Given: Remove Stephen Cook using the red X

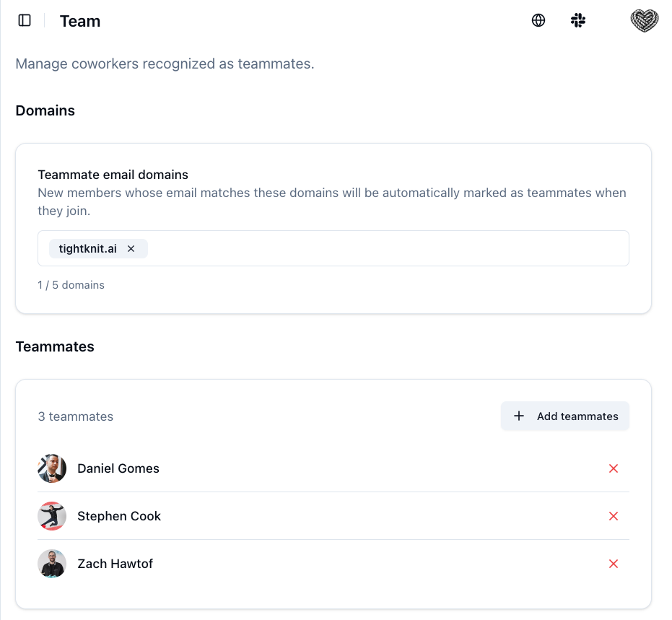Looking at the screenshot, I should (614, 516).
